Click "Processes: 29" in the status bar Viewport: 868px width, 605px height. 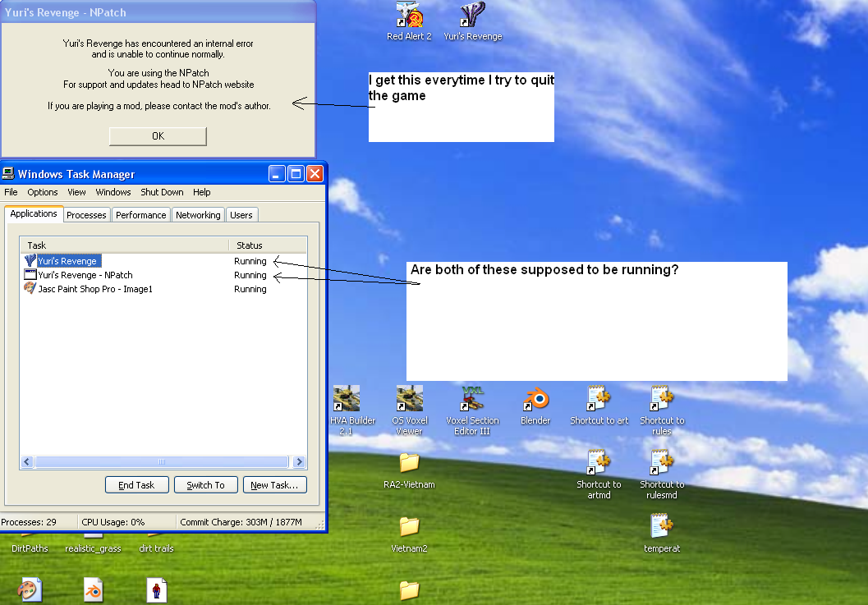coord(29,522)
